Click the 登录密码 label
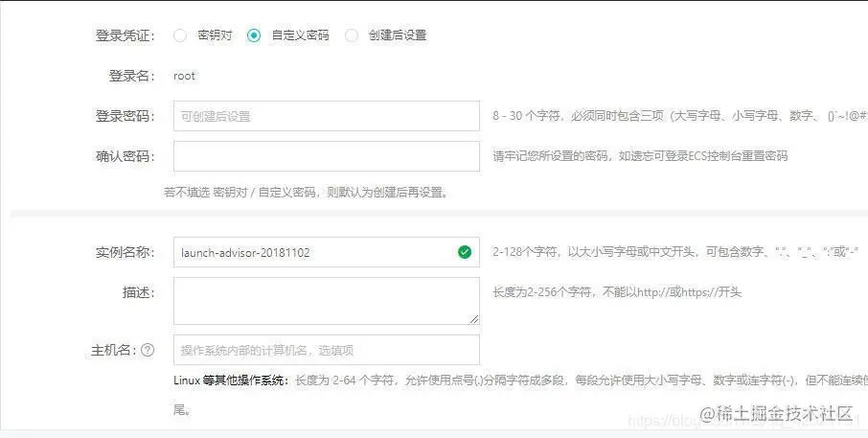The width and height of the screenshot is (868, 438). point(126,116)
